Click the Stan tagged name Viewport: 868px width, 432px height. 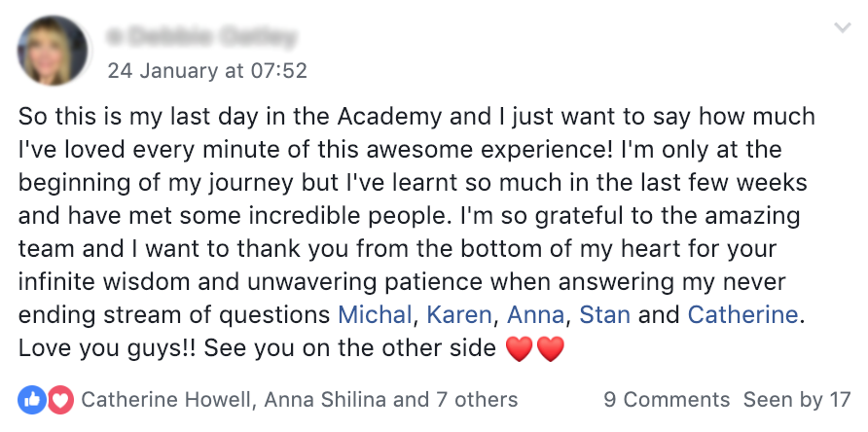(604, 315)
